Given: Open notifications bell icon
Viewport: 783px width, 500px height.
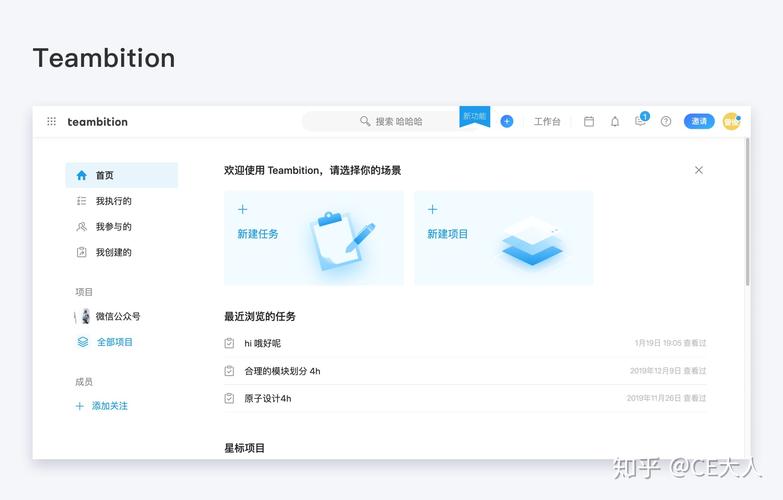Looking at the screenshot, I should pyautogui.click(x=615, y=121).
